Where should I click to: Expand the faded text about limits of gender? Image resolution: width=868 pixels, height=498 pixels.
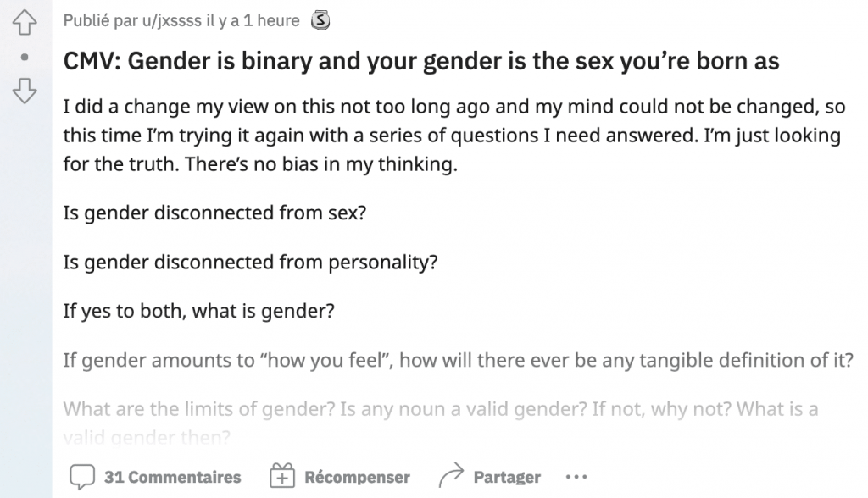coord(441,423)
